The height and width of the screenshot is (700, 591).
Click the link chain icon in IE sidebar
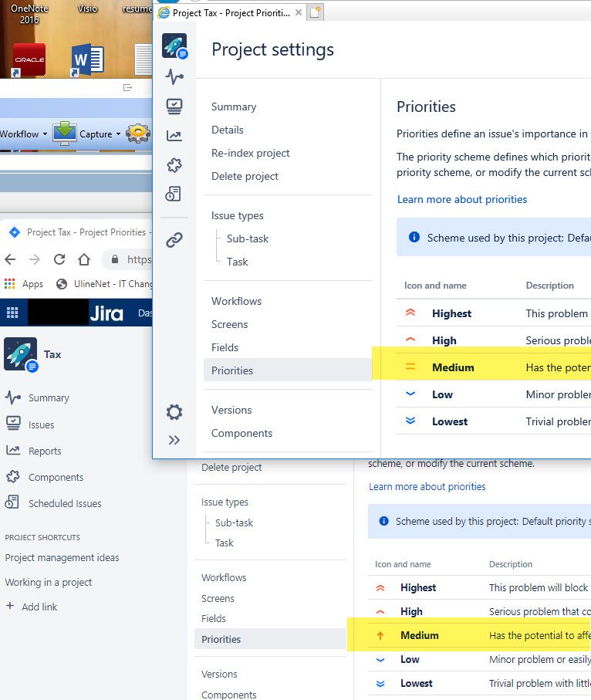(174, 240)
